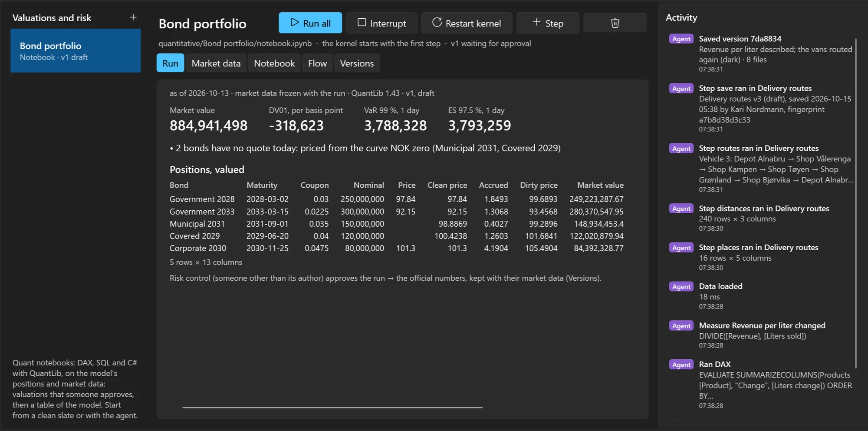
Task: Click the Agent badge beside Ran DAX
Action: (681, 365)
